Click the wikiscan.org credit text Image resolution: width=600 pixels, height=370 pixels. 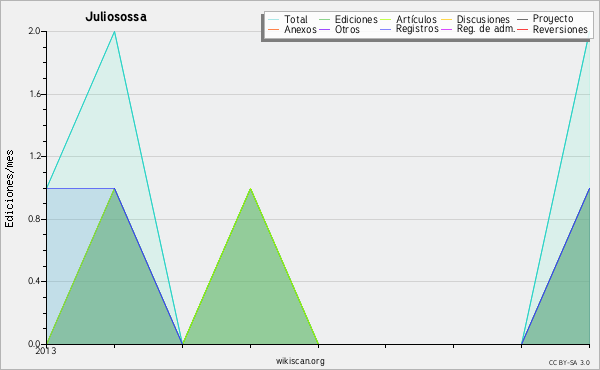[300, 361]
